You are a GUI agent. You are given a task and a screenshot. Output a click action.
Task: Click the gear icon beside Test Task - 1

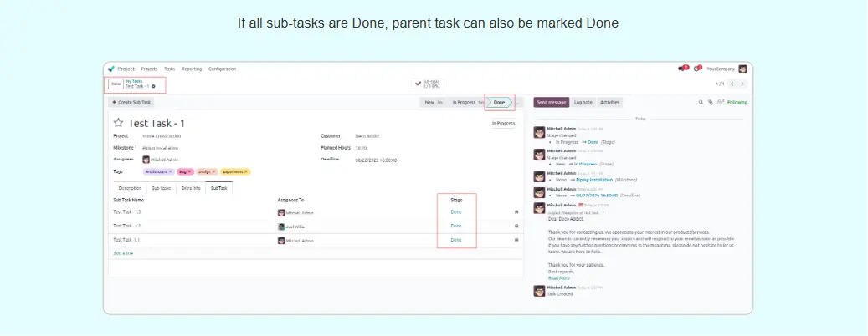pyautogui.click(x=153, y=86)
